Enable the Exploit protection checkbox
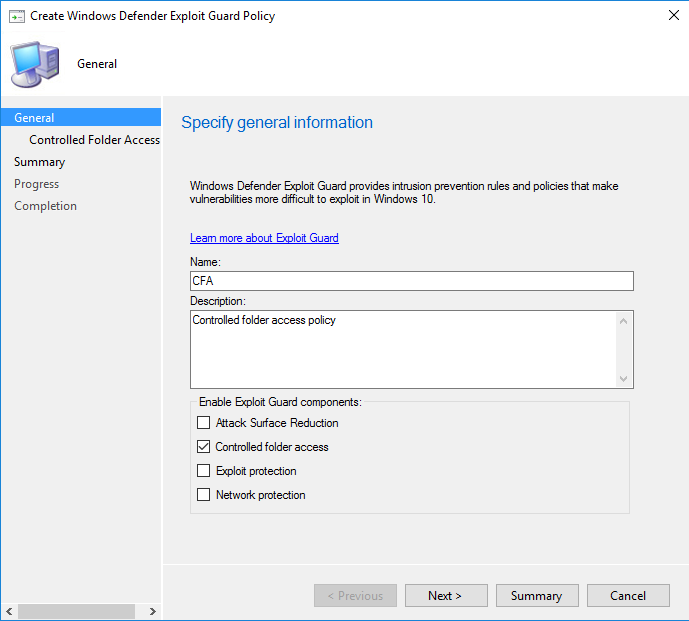 204,471
